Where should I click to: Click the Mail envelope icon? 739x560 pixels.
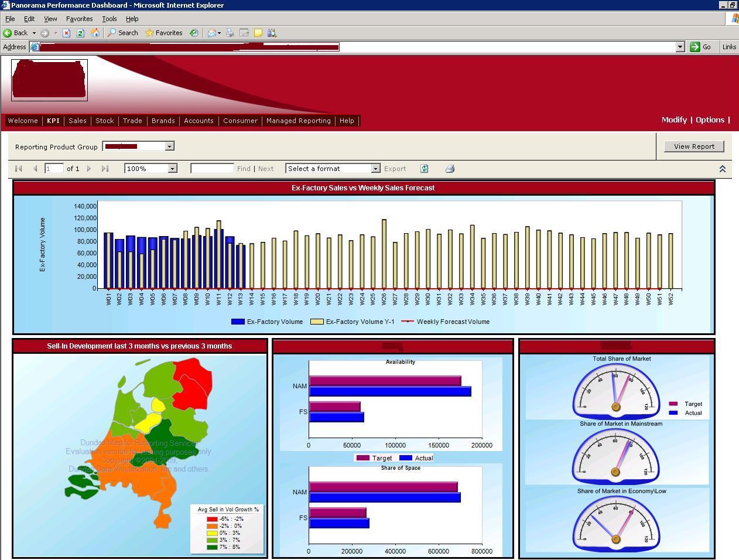(x=212, y=33)
